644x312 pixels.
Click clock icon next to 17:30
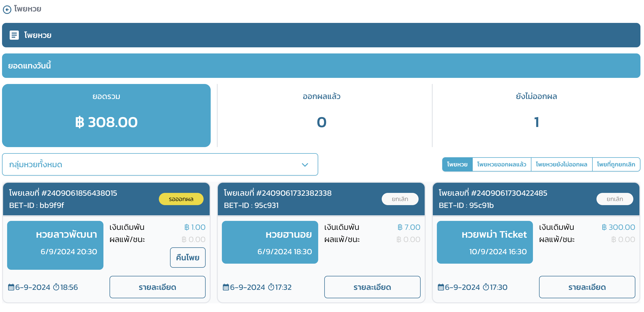[486, 287]
